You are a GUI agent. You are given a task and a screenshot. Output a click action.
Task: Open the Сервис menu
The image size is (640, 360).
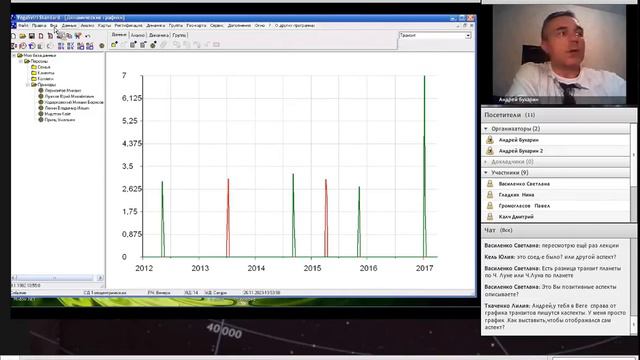point(217,25)
